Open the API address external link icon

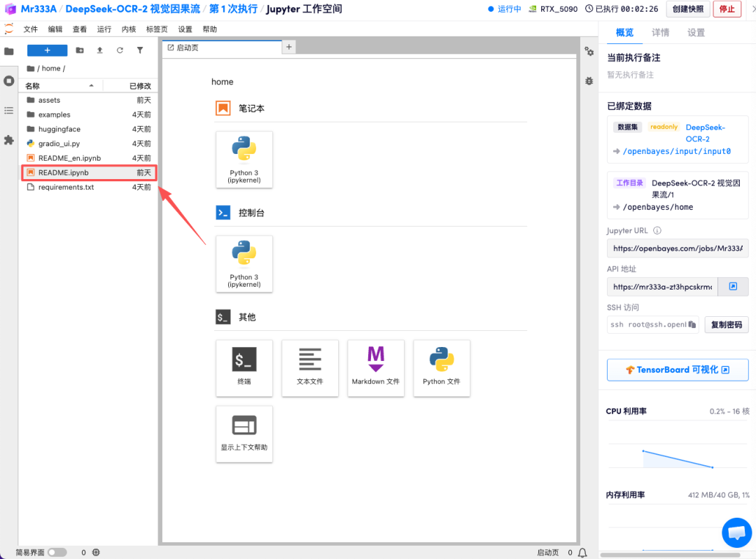pos(733,287)
